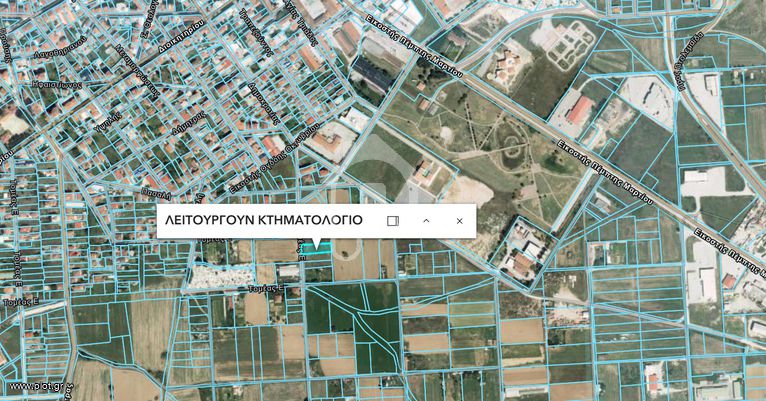Click the Δημοκρατίας street label
Screen dimensions: 766x401
point(264,102)
